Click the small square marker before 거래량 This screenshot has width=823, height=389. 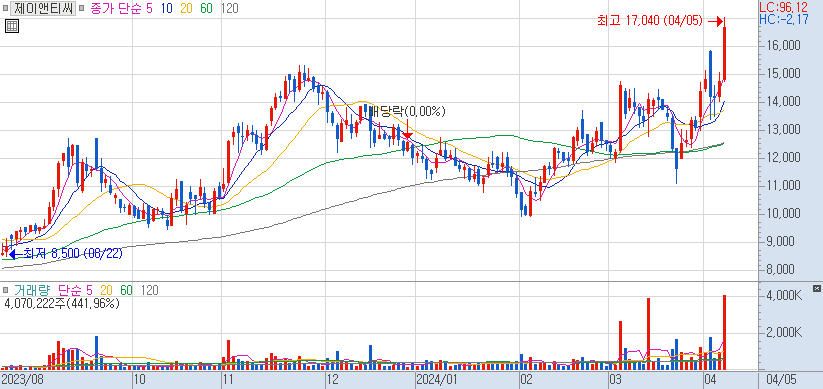[5, 290]
